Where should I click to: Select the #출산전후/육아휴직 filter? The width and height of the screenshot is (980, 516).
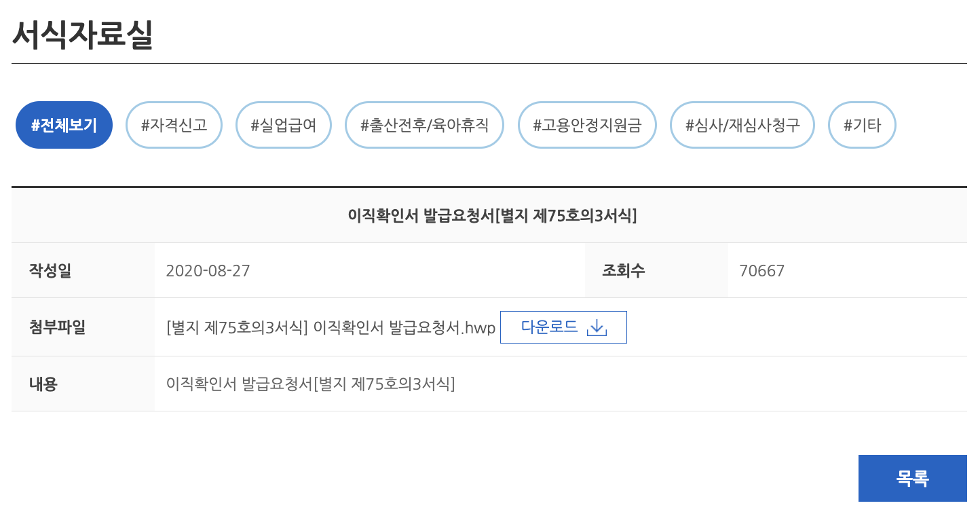(x=424, y=124)
